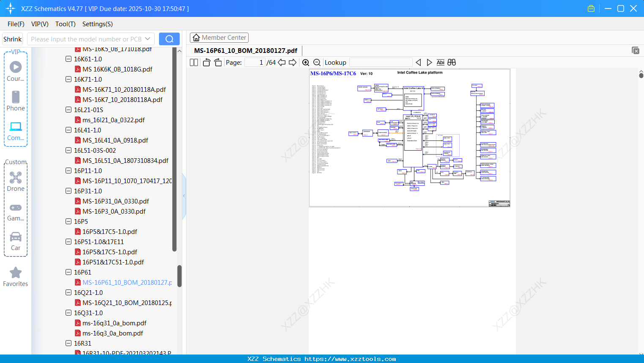This screenshot has height=363, width=644.
Task: Toggle the two-page layout view icon
Action: point(194,63)
